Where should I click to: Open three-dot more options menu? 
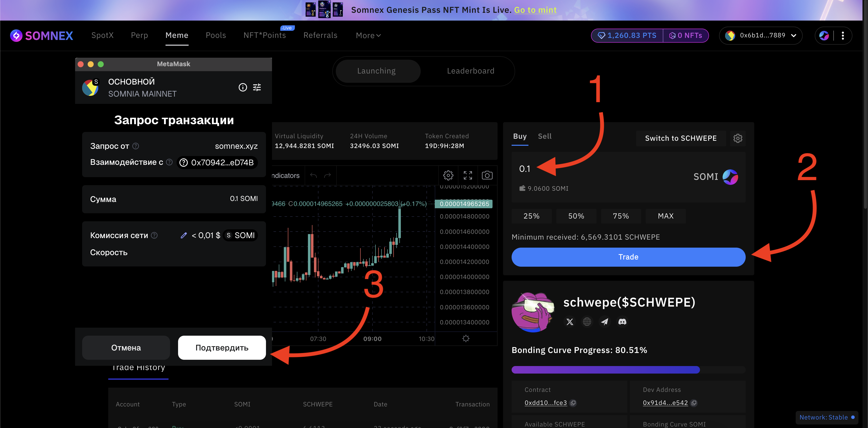pos(843,35)
